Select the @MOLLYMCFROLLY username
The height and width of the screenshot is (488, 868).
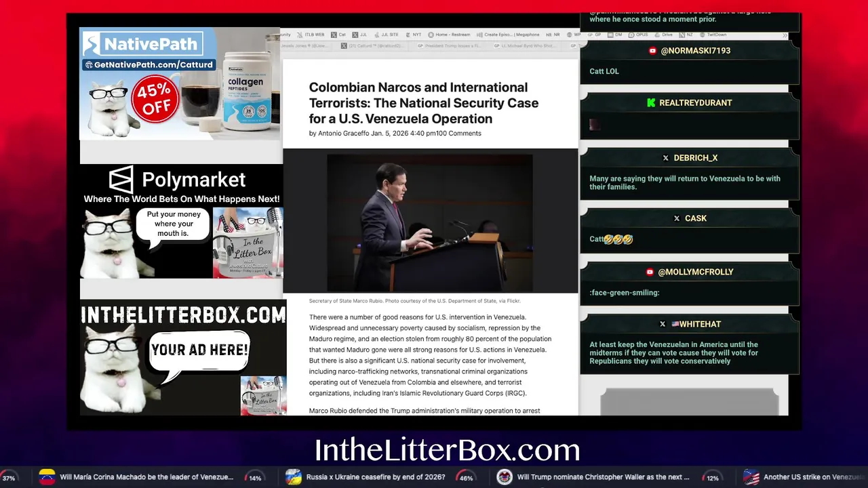click(x=696, y=272)
